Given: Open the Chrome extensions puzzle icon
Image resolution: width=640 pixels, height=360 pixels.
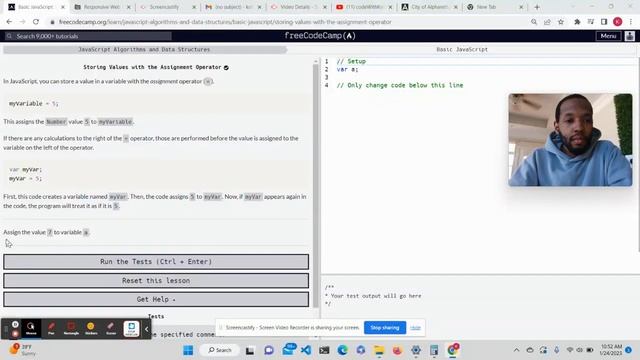Looking at the screenshot, I should point(577,22).
